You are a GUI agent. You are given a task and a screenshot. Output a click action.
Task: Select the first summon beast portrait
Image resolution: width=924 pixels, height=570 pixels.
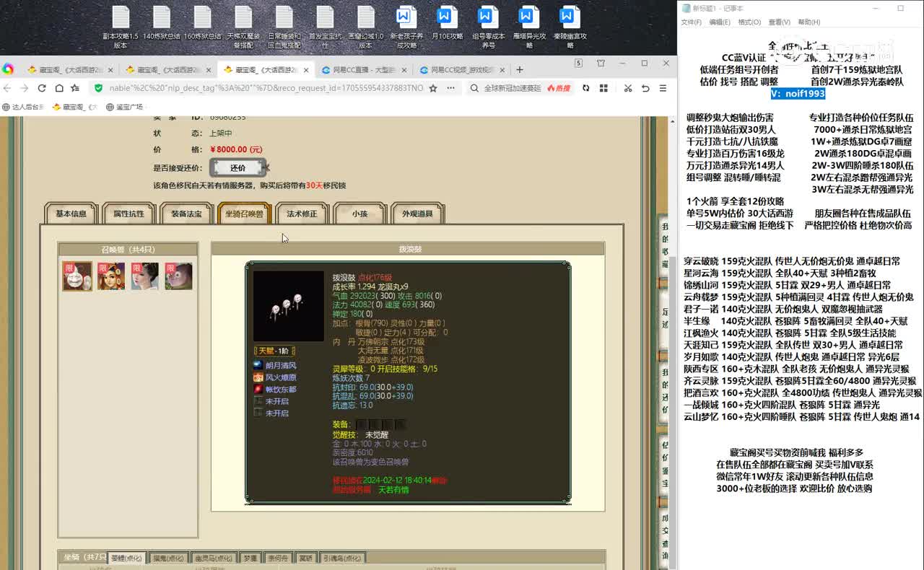pos(77,276)
